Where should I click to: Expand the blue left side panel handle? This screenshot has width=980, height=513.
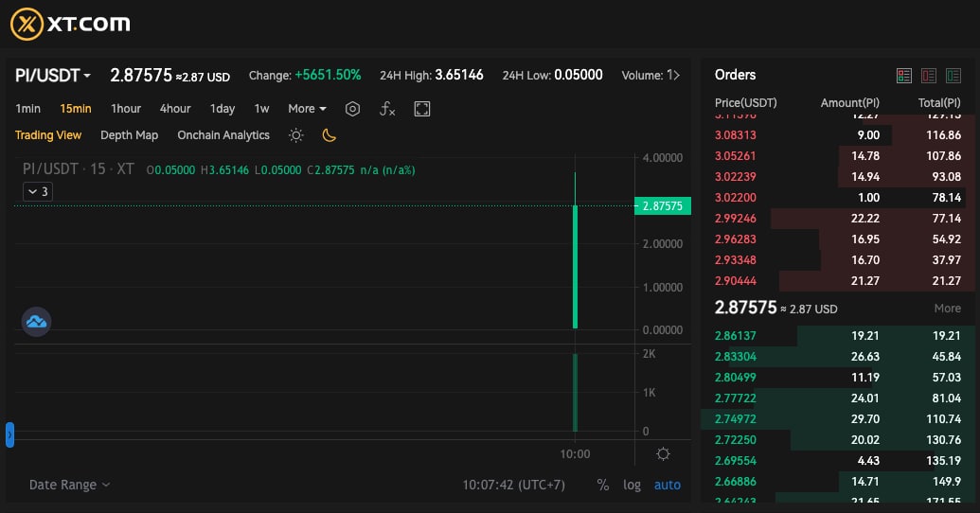(x=9, y=434)
